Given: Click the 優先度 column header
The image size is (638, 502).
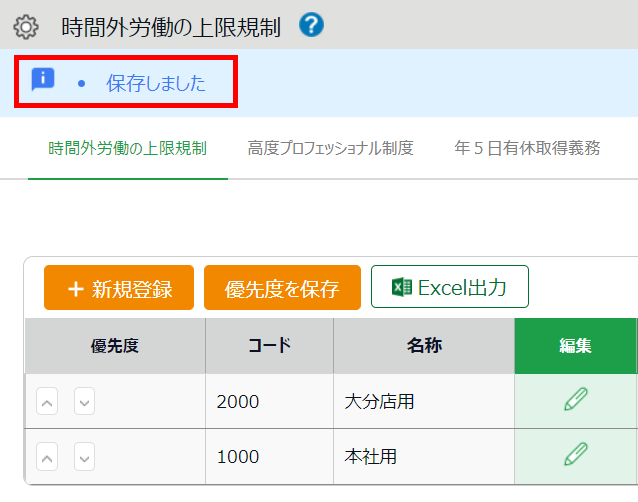Looking at the screenshot, I should point(114,346).
